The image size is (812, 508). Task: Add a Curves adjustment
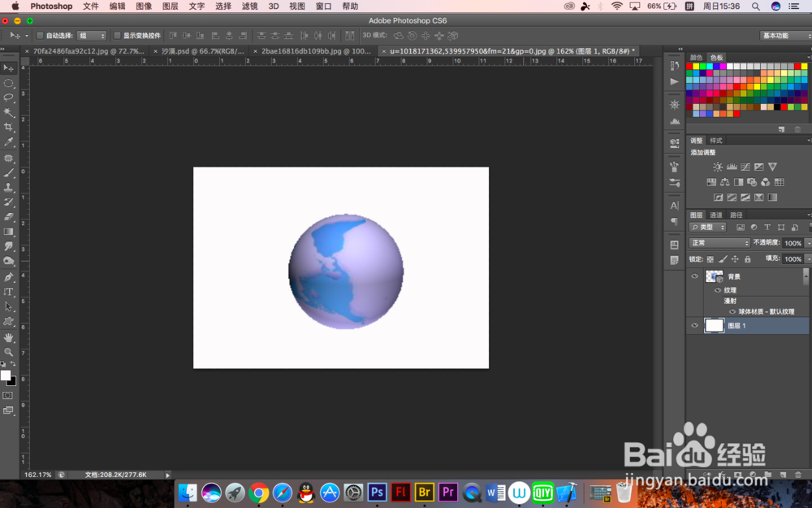click(x=745, y=167)
